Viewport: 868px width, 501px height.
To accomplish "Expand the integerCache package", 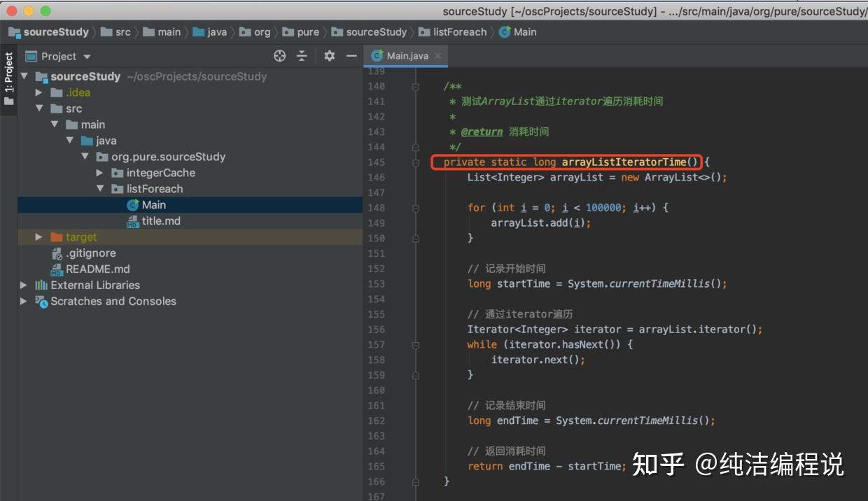I will tap(100, 173).
